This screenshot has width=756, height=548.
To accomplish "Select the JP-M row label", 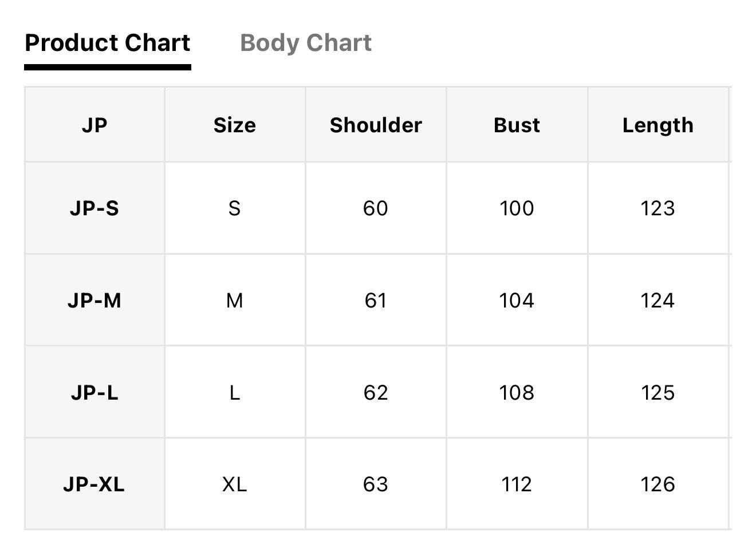I will (x=94, y=300).
